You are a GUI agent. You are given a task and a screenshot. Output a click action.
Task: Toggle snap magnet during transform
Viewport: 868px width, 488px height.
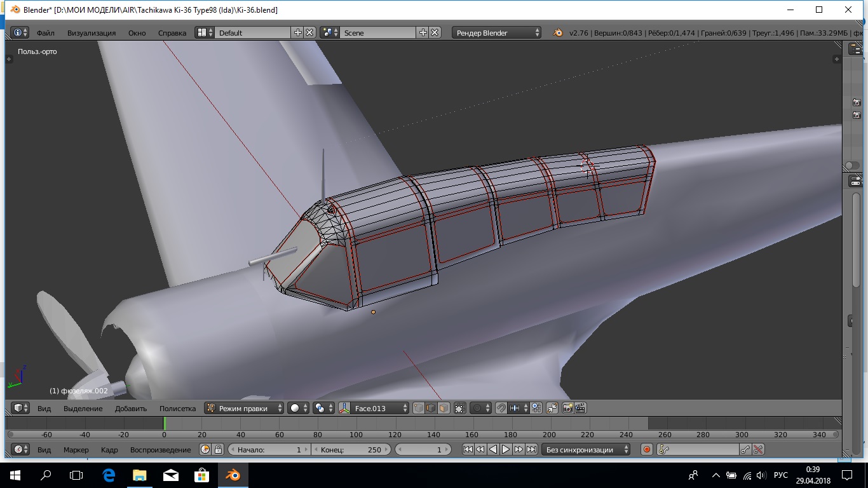[x=501, y=408]
